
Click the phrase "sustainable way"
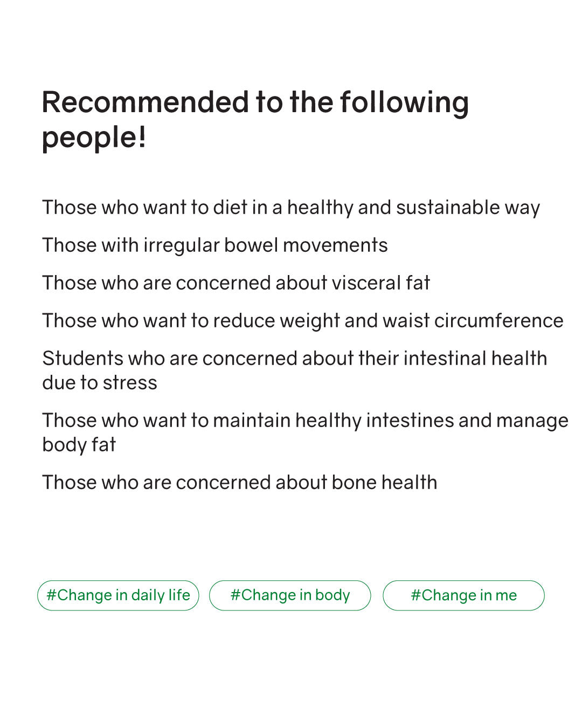468,208
